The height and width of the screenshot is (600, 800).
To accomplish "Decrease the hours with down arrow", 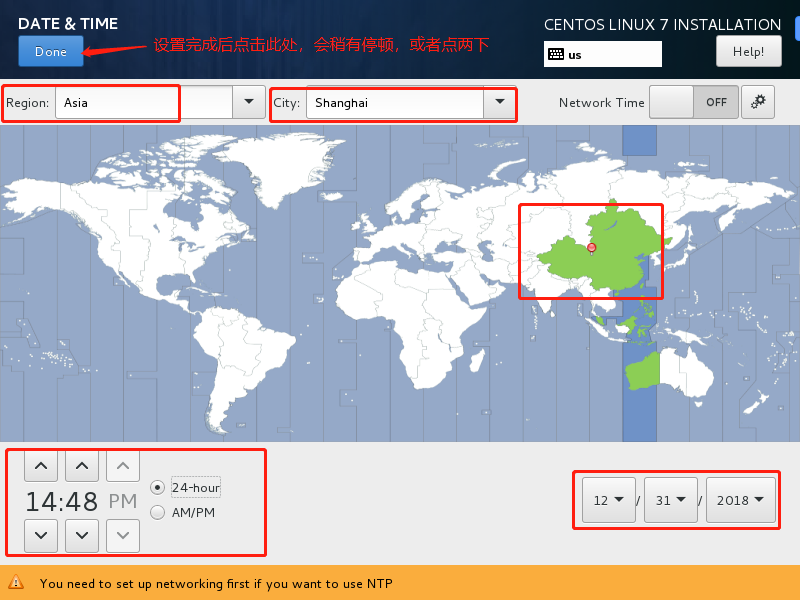I will pos(41,535).
